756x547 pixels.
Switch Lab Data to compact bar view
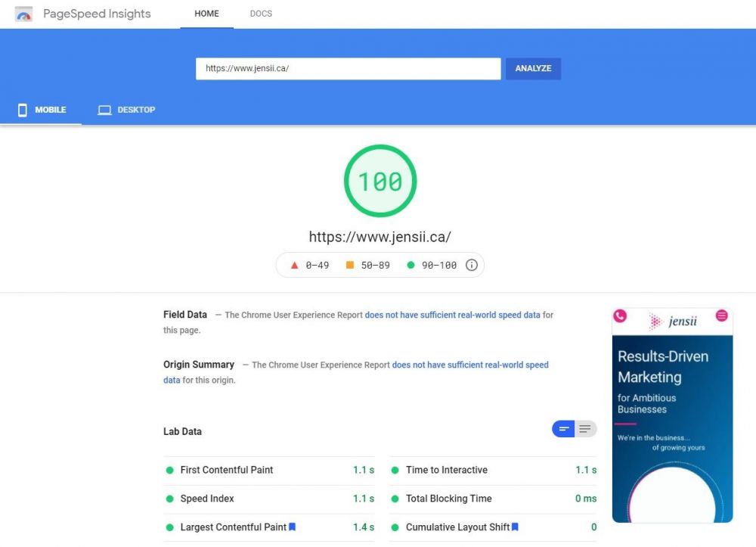(563, 430)
